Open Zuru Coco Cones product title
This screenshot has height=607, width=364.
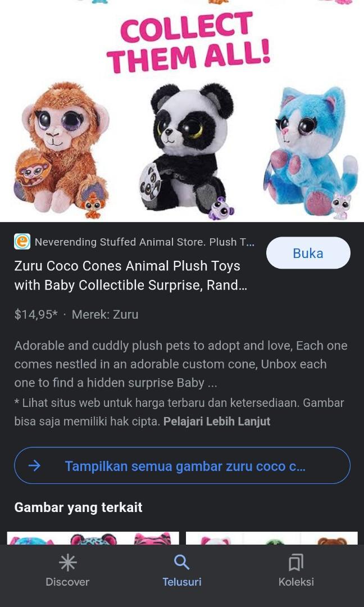point(130,275)
